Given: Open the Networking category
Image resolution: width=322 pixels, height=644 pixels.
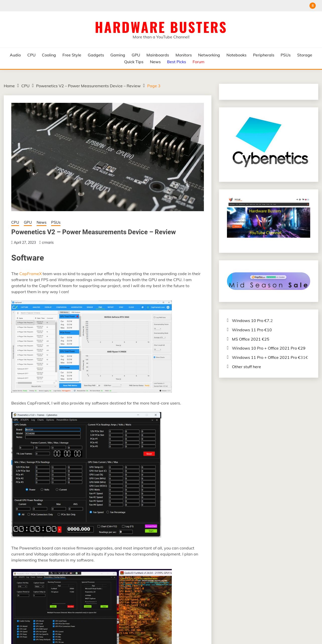Looking at the screenshot, I should (x=209, y=55).
